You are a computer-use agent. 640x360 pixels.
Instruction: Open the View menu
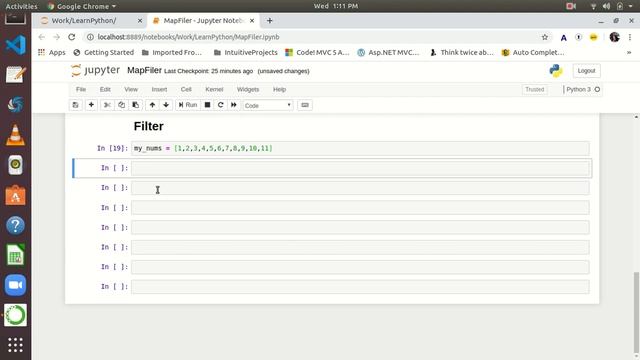pyautogui.click(x=131, y=89)
